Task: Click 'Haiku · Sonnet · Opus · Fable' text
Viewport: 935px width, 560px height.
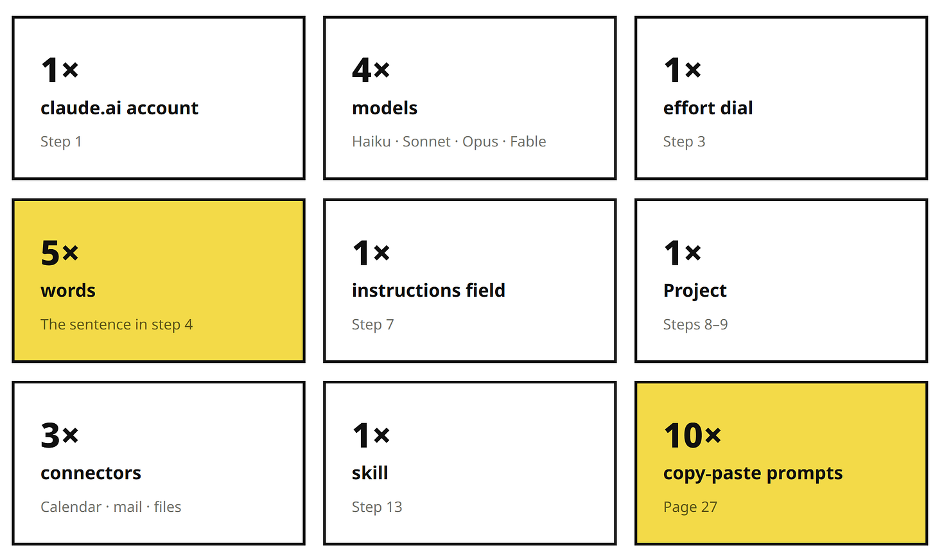Action: 449,142
